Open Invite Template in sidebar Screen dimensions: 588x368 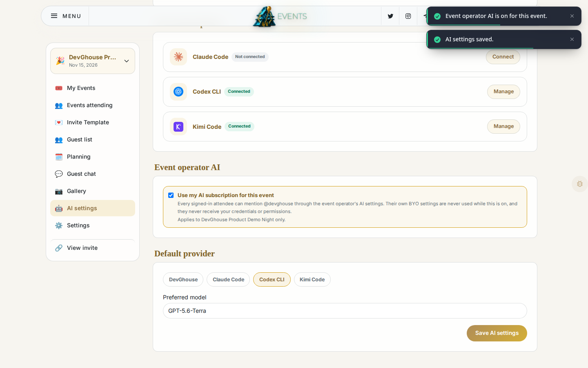click(x=93, y=122)
